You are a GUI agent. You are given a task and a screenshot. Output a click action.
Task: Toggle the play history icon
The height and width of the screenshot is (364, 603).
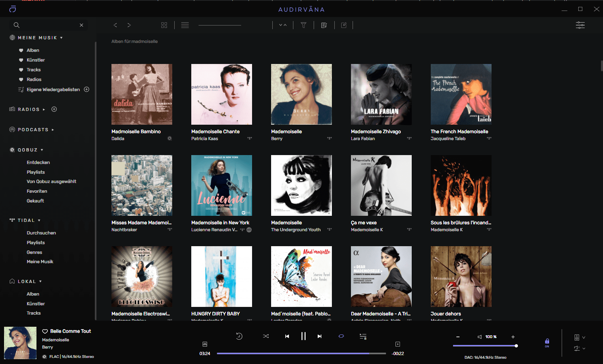click(239, 336)
